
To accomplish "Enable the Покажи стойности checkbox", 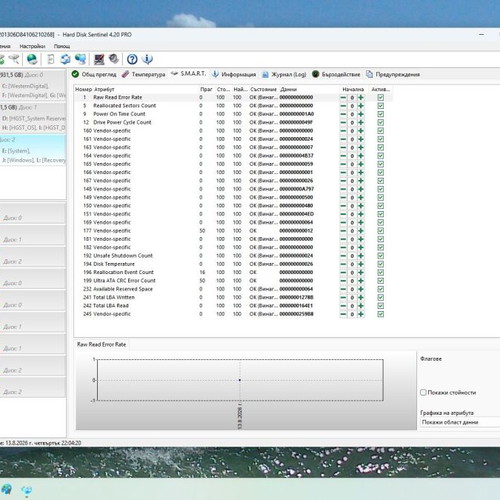I will tap(423, 392).
